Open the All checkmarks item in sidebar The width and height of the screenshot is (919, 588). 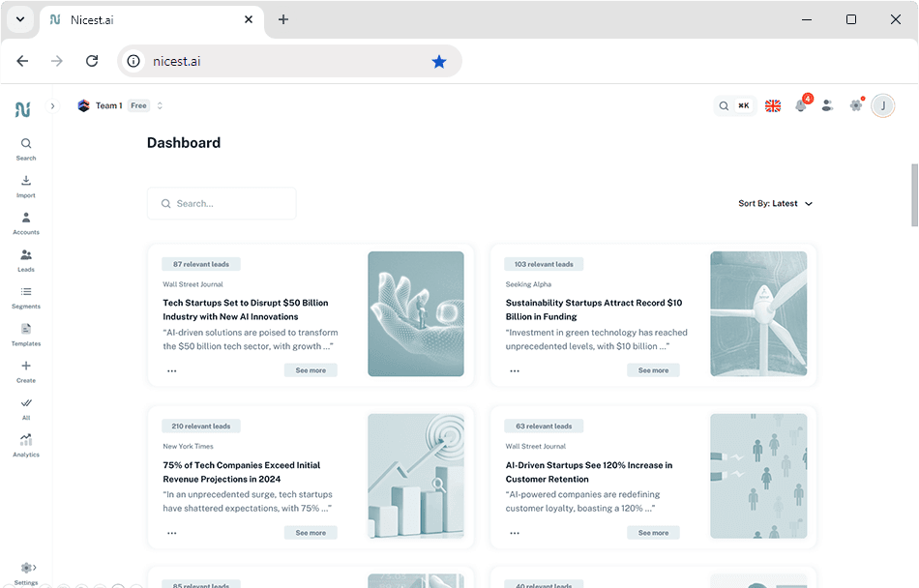click(x=26, y=409)
